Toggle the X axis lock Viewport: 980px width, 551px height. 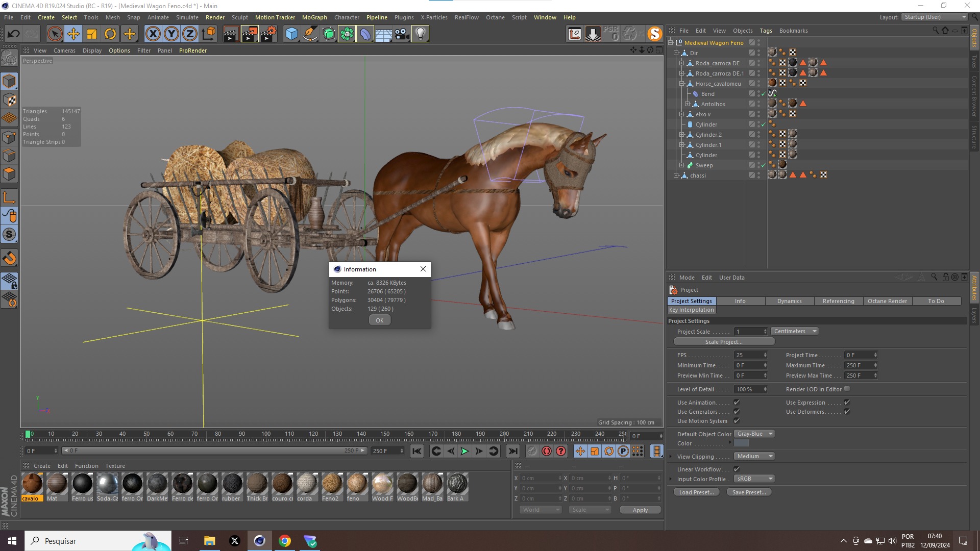tap(153, 34)
